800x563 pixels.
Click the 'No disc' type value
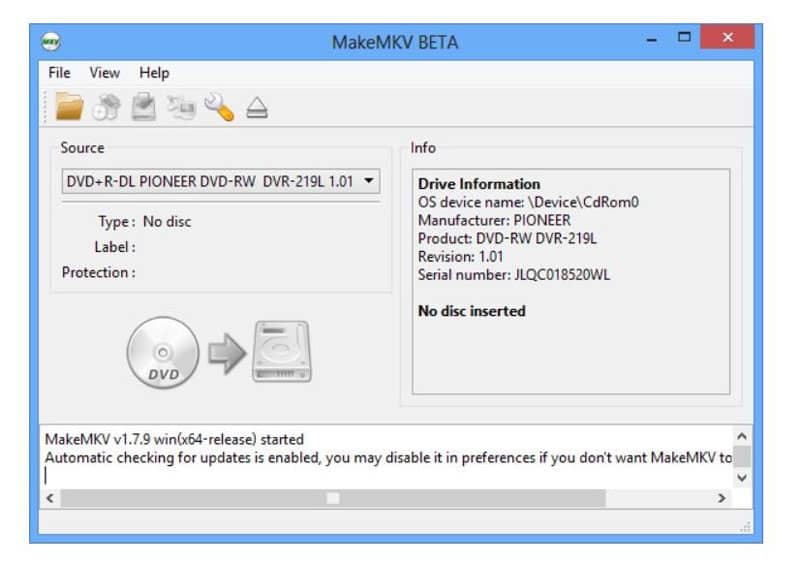point(167,222)
